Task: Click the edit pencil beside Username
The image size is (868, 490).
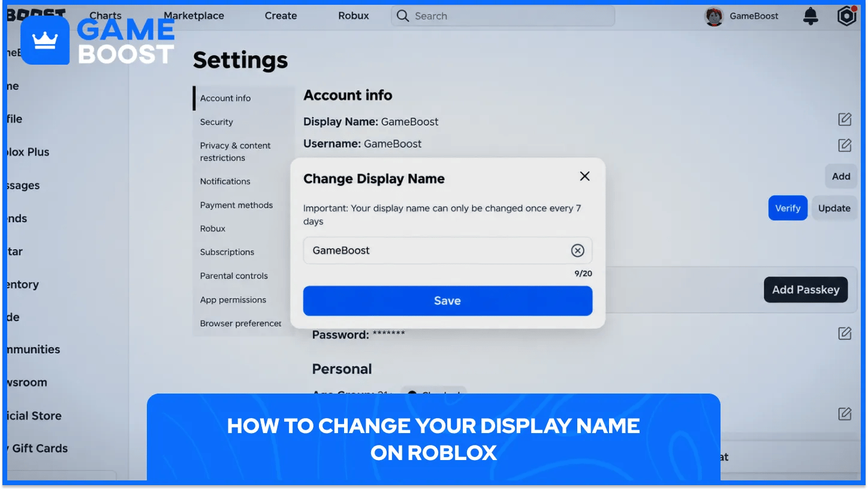Action: [x=845, y=144]
